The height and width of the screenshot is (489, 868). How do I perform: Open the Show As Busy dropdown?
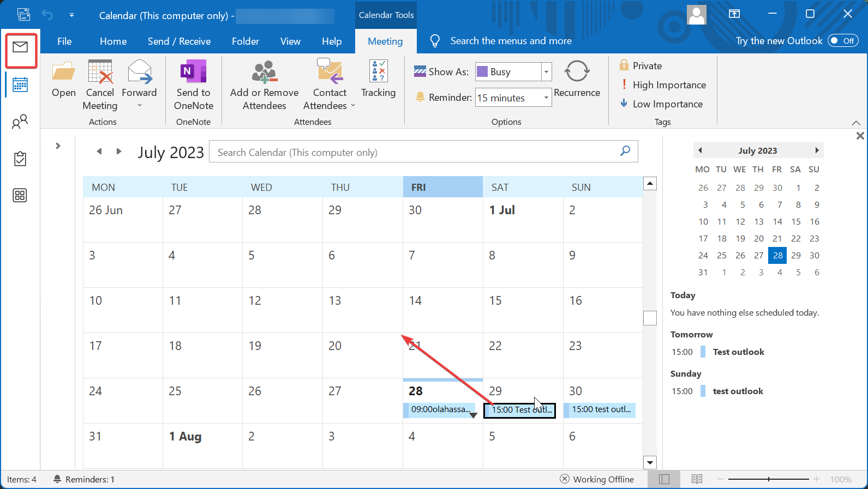[x=546, y=71]
